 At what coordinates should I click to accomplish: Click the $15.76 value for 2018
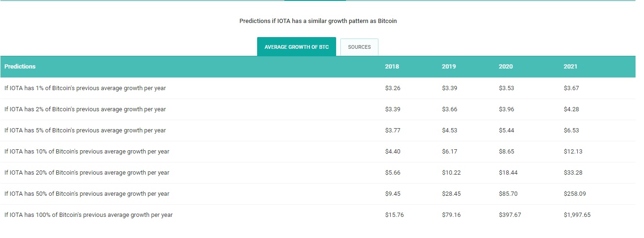pyautogui.click(x=394, y=215)
